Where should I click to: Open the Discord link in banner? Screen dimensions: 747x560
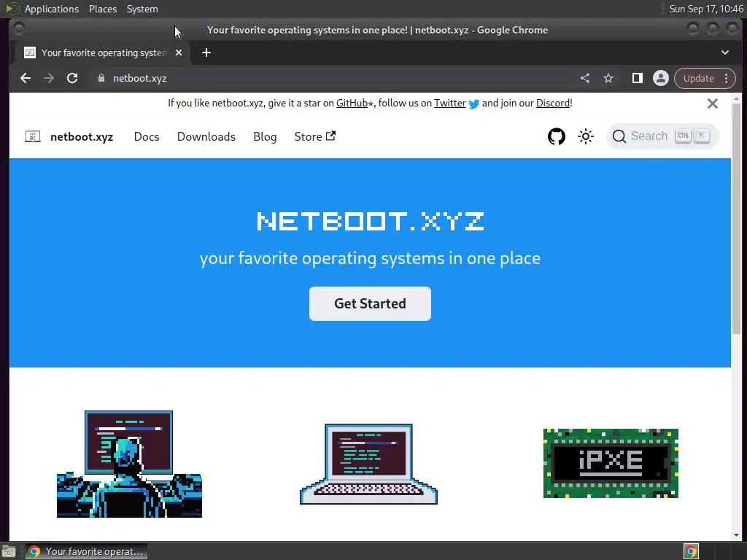(553, 104)
